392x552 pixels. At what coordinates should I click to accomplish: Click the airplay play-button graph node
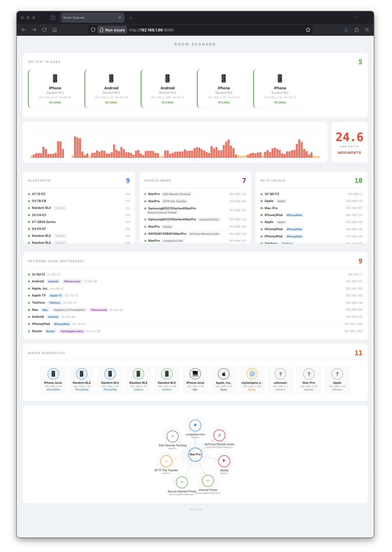tap(224, 461)
